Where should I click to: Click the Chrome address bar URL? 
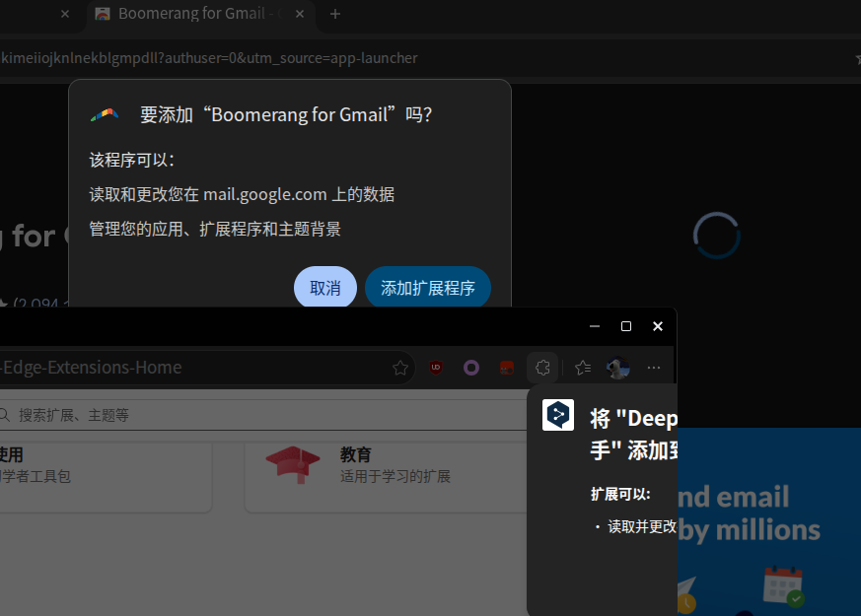pyautogui.click(x=209, y=58)
